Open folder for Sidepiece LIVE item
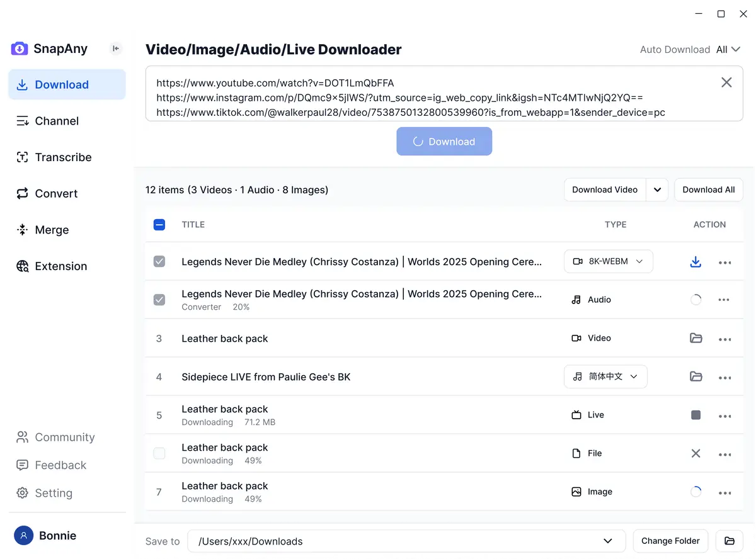Image resolution: width=756 pixels, height=559 pixels. click(x=696, y=376)
